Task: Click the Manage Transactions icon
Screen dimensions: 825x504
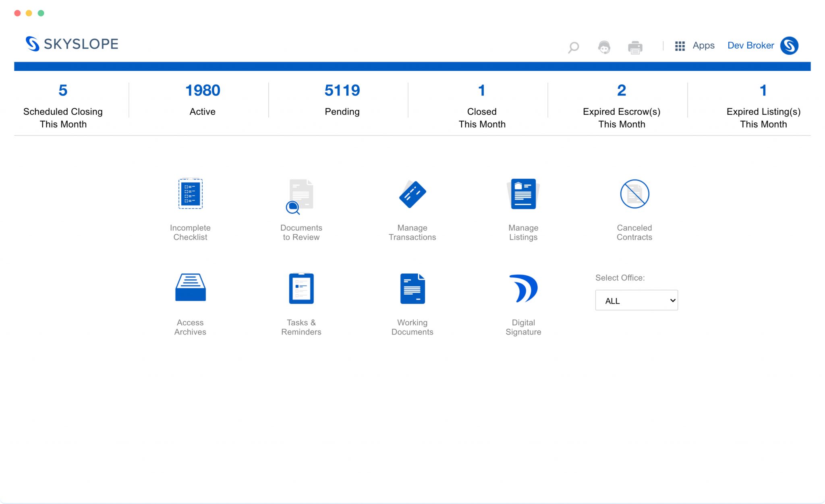Action: point(412,194)
